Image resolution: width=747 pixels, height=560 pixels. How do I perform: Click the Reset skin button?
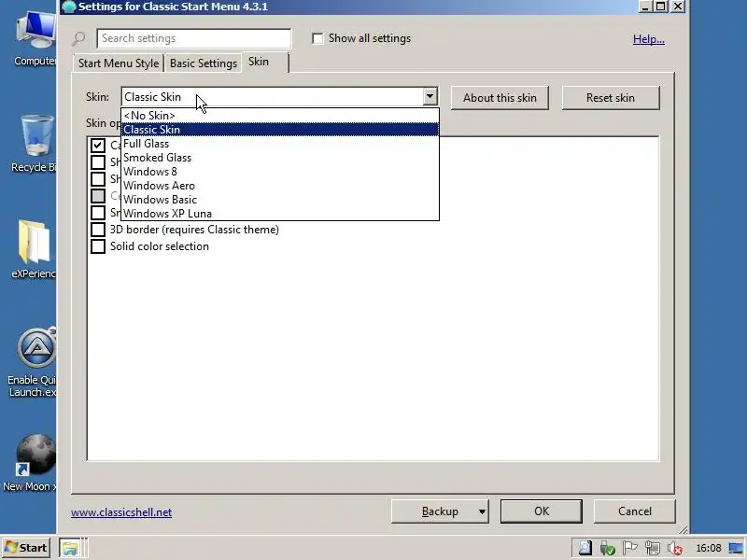(611, 98)
